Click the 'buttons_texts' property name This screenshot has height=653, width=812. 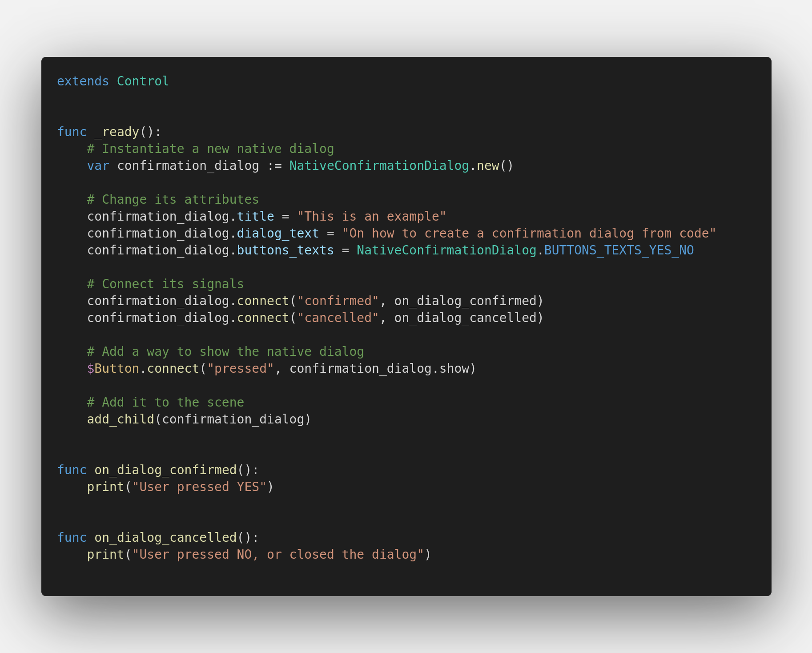pyautogui.click(x=285, y=250)
